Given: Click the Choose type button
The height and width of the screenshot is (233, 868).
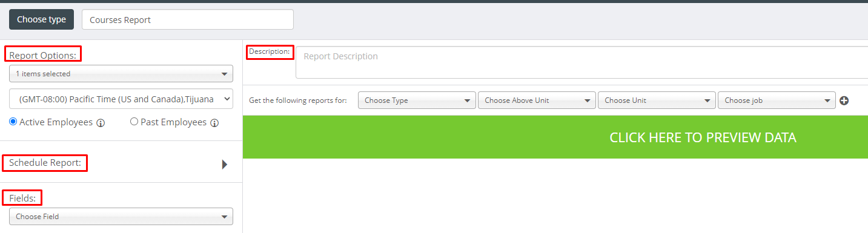Looking at the screenshot, I should [x=41, y=19].
